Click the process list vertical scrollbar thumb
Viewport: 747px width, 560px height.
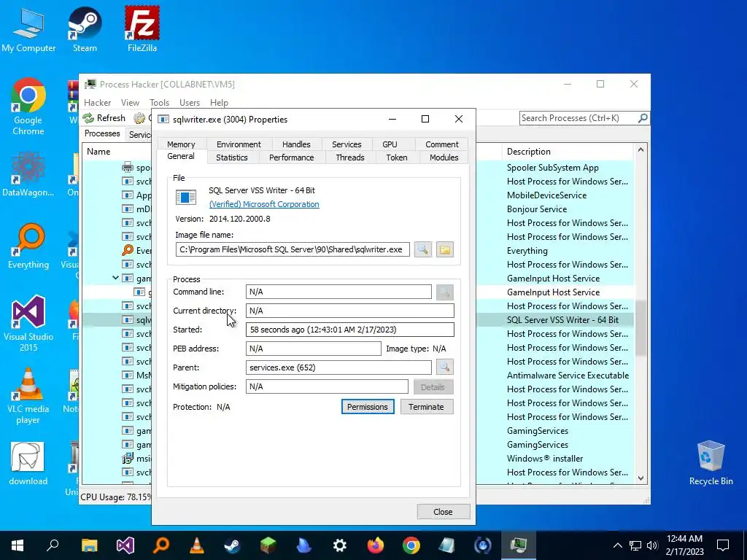640,328
